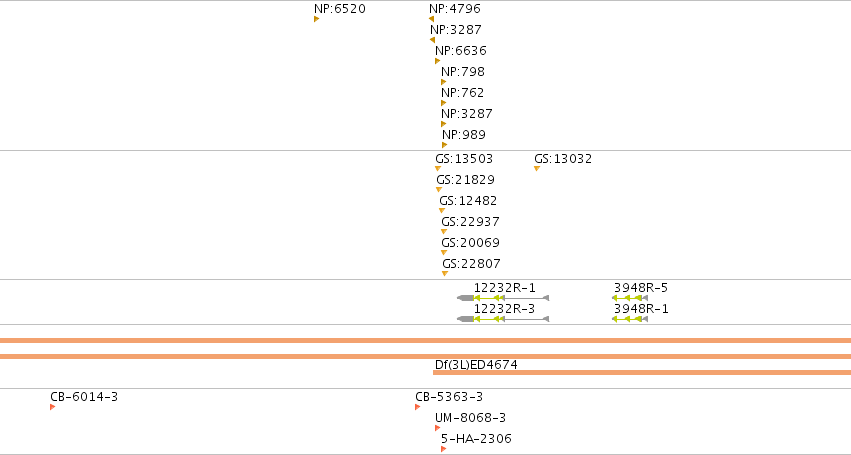851x455 pixels.
Task: Open the CB-5363-3 insertion label
Action: [x=449, y=397]
